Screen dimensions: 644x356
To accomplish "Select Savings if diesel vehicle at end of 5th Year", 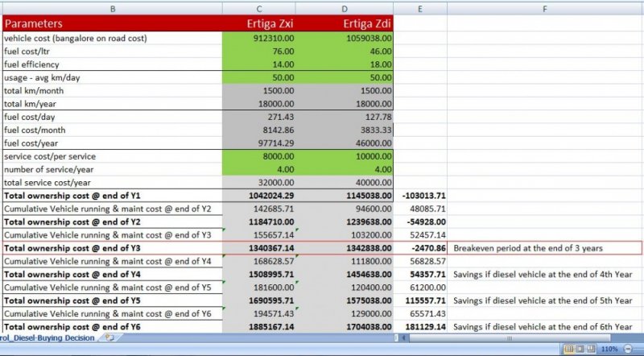I will [x=545, y=301].
